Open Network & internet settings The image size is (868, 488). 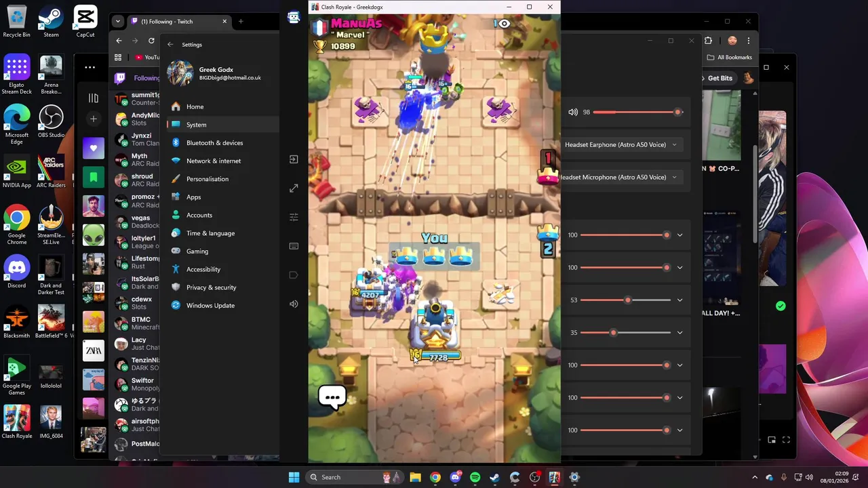click(222, 161)
